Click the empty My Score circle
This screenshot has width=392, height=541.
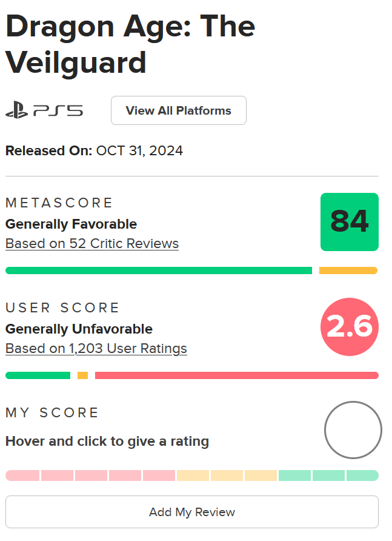(353, 430)
